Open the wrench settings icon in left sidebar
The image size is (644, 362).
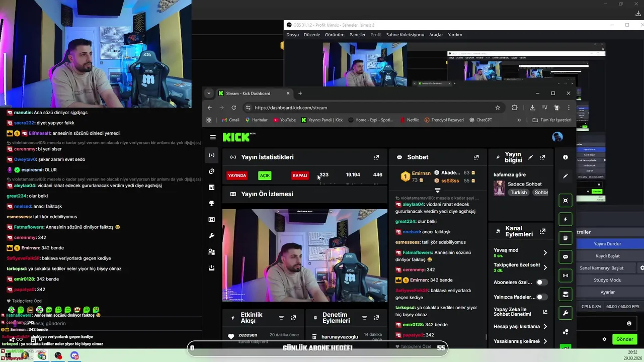click(212, 236)
